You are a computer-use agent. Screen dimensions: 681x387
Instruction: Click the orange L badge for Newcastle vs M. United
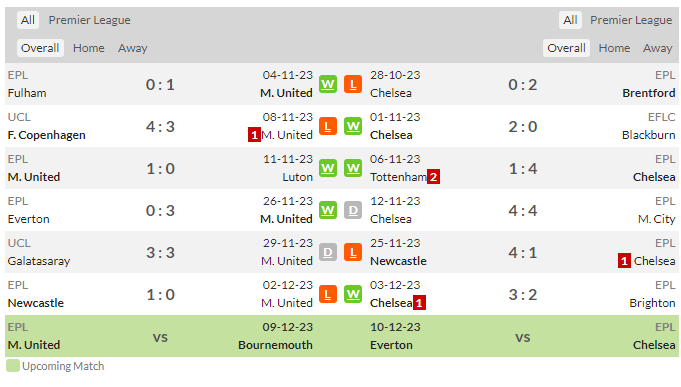[328, 294]
